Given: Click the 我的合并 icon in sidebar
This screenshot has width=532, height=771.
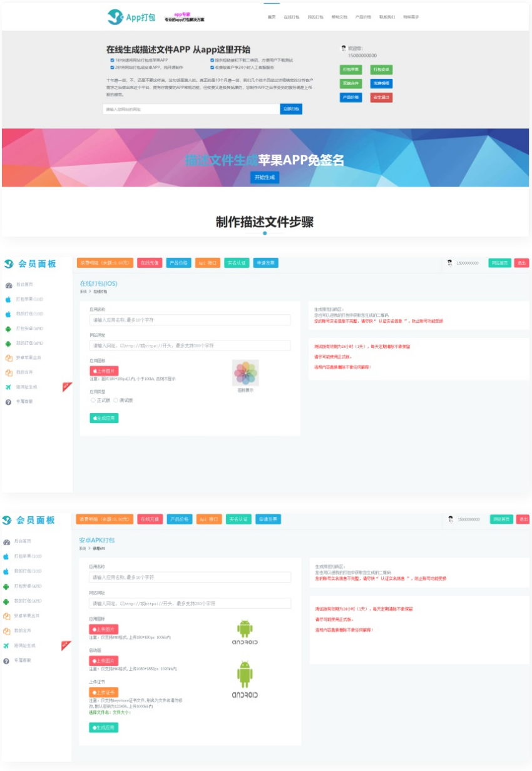Looking at the screenshot, I should pyautogui.click(x=9, y=372).
